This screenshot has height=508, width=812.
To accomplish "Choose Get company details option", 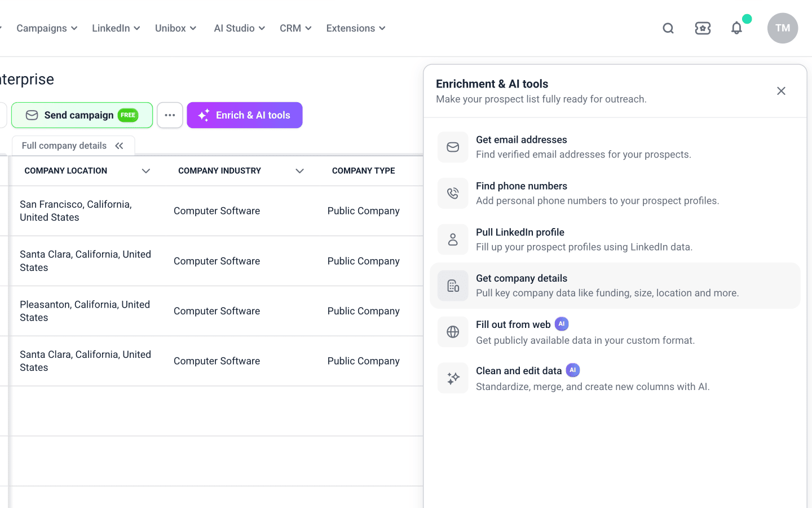I will click(x=615, y=286).
